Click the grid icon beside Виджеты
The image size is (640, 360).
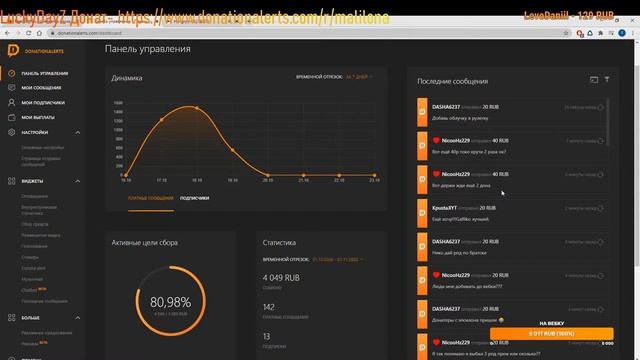click(x=11, y=181)
